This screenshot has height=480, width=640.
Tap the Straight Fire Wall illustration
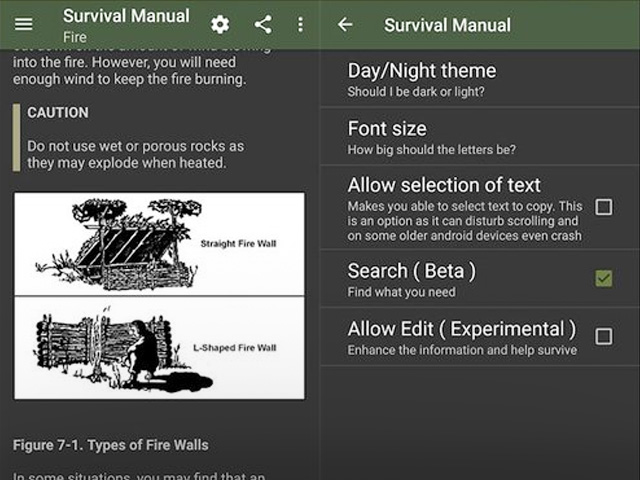(159, 244)
